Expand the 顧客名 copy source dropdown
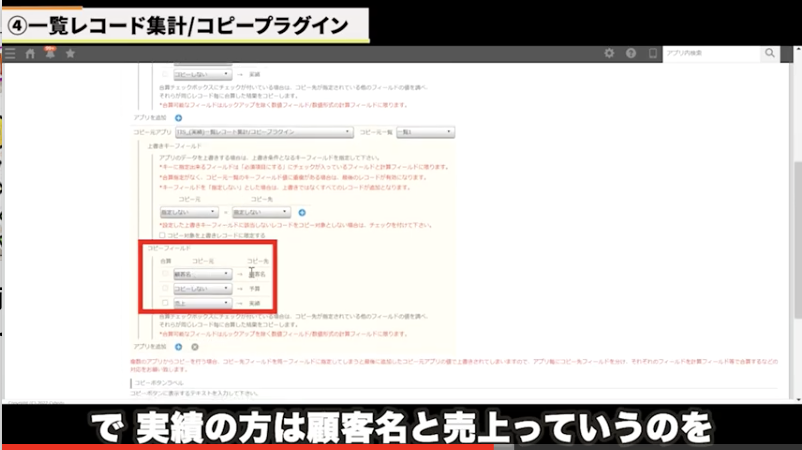Screen dimensions: 802x450 coord(203,273)
